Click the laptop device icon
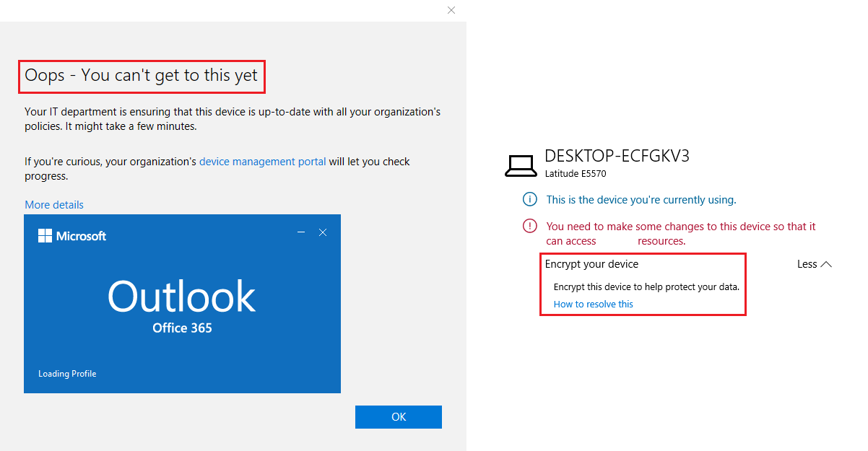The width and height of the screenshot is (868, 451). pos(521,166)
